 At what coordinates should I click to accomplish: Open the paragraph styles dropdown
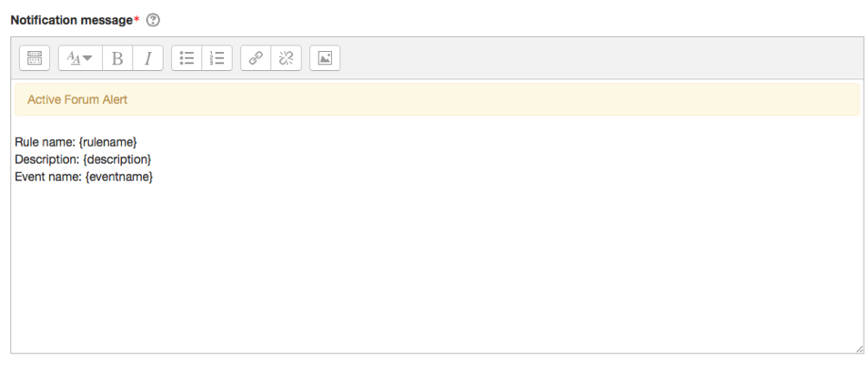pos(80,58)
